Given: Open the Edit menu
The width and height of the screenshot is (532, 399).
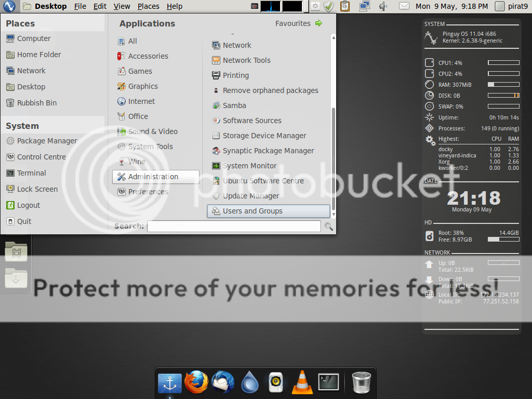Looking at the screenshot, I should click(100, 6).
